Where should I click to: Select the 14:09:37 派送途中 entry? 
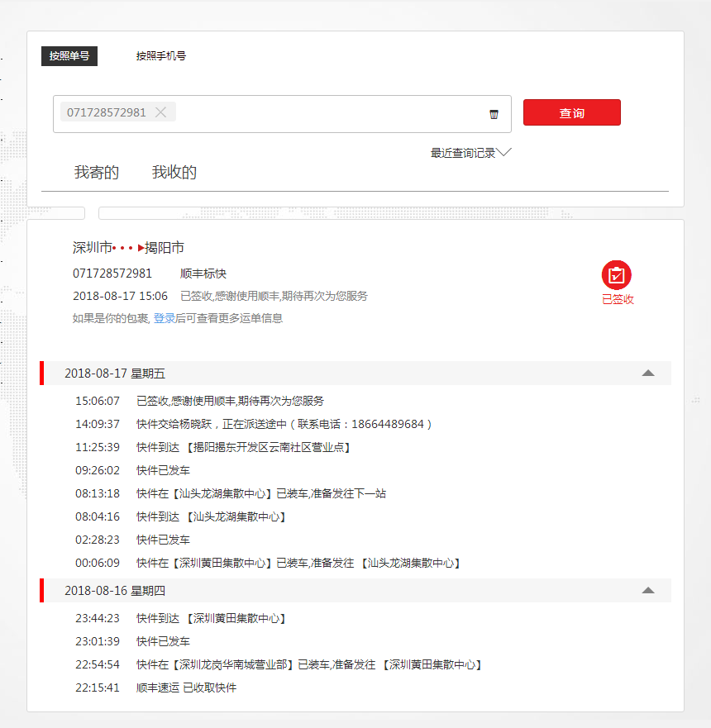tap(254, 424)
